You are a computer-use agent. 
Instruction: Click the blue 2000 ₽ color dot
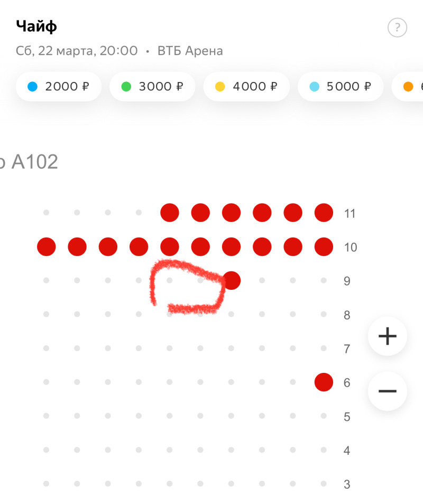33,87
